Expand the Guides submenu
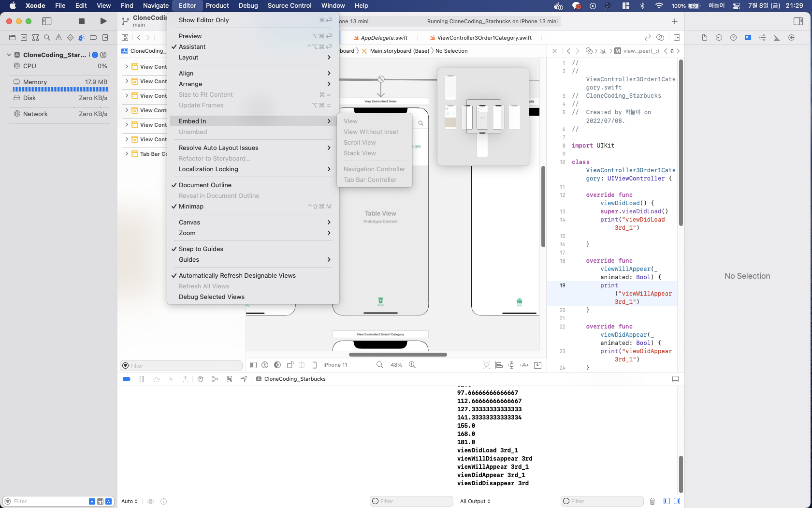Viewport: 812px width, 508px height. point(253,260)
